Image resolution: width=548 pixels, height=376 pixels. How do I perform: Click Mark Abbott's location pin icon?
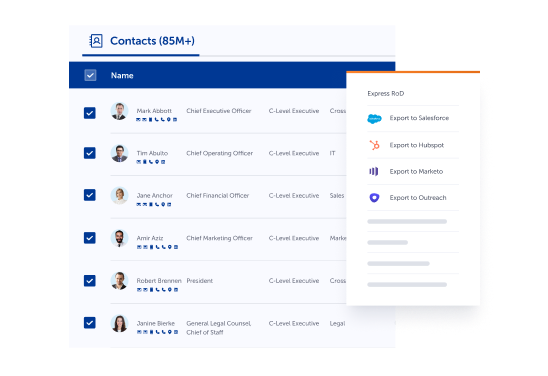pos(169,120)
